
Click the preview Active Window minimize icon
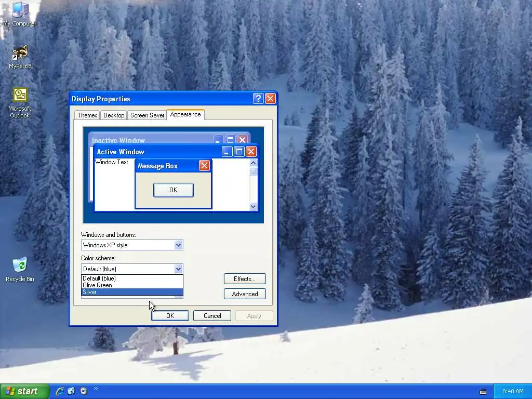(x=227, y=151)
